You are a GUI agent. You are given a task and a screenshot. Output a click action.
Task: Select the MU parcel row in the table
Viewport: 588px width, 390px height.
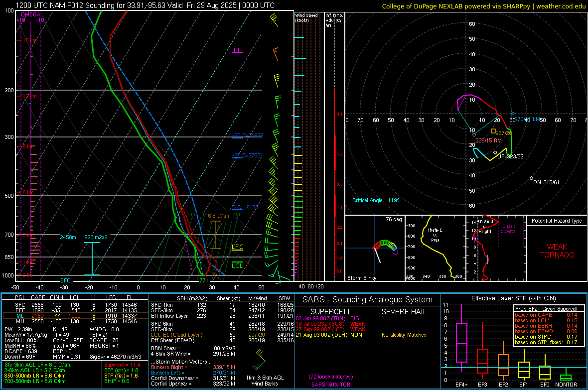(x=75, y=321)
